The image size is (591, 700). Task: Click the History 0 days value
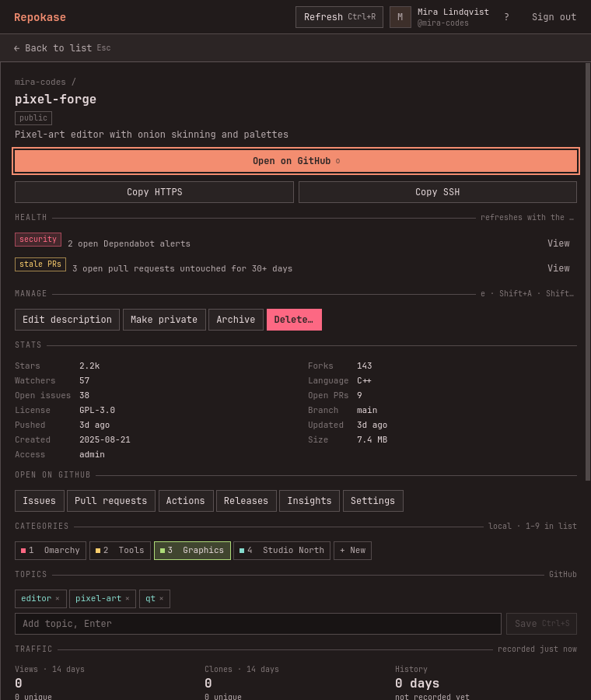(417, 683)
